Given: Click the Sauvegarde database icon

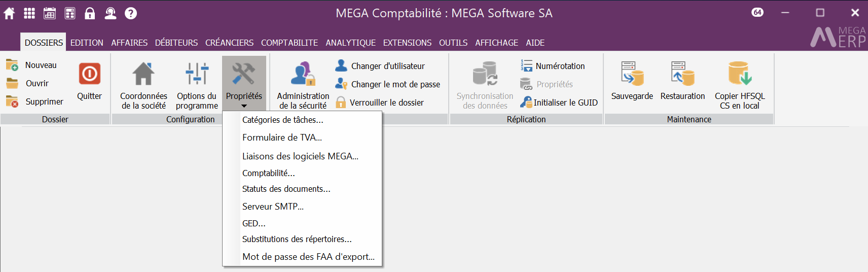Looking at the screenshot, I should [x=632, y=74].
